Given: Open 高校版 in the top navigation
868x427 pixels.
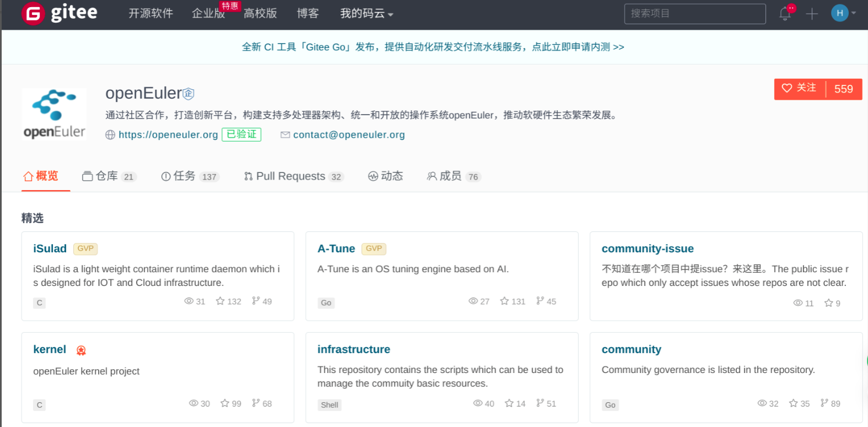Looking at the screenshot, I should [260, 14].
